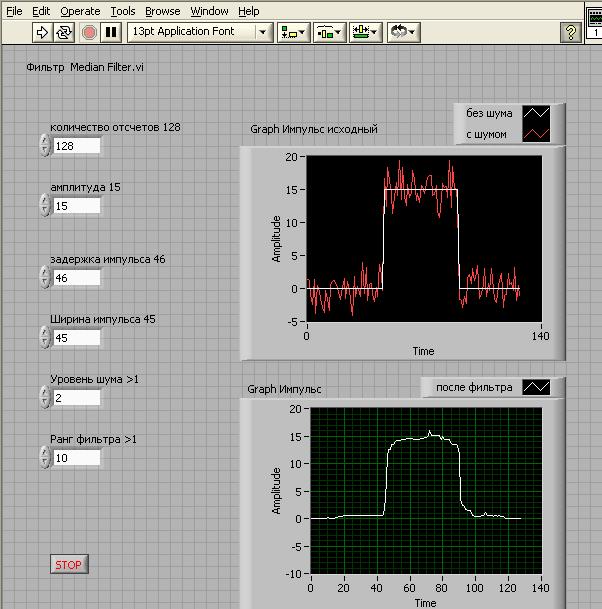Image resolution: width=602 pixels, height=609 pixels.
Task: Open the Window menu
Action: 210,11
